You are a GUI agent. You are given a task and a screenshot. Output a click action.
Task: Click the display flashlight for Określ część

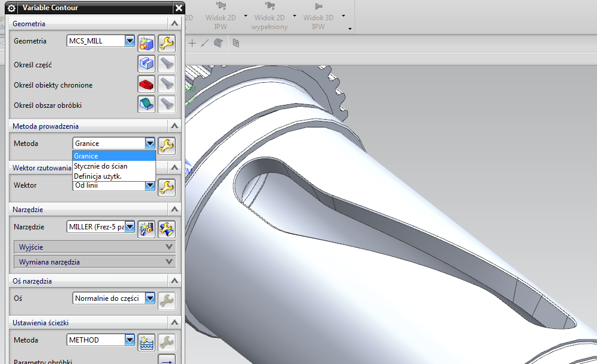(167, 64)
